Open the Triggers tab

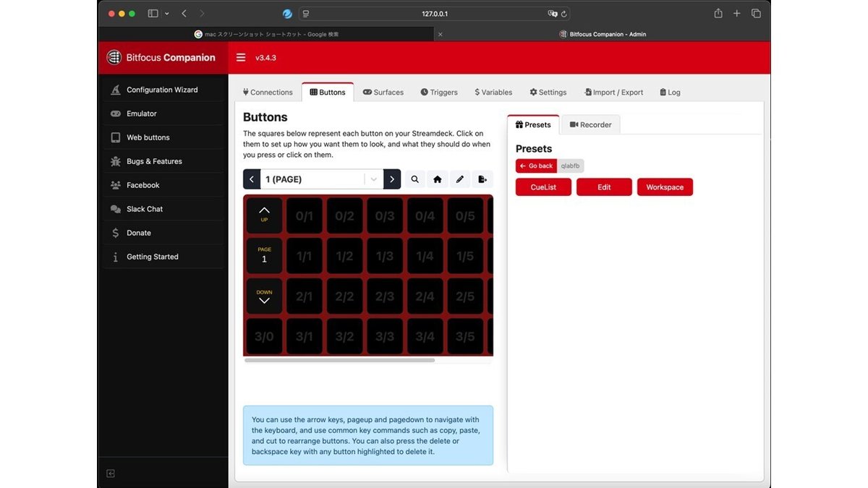tap(439, 93)
